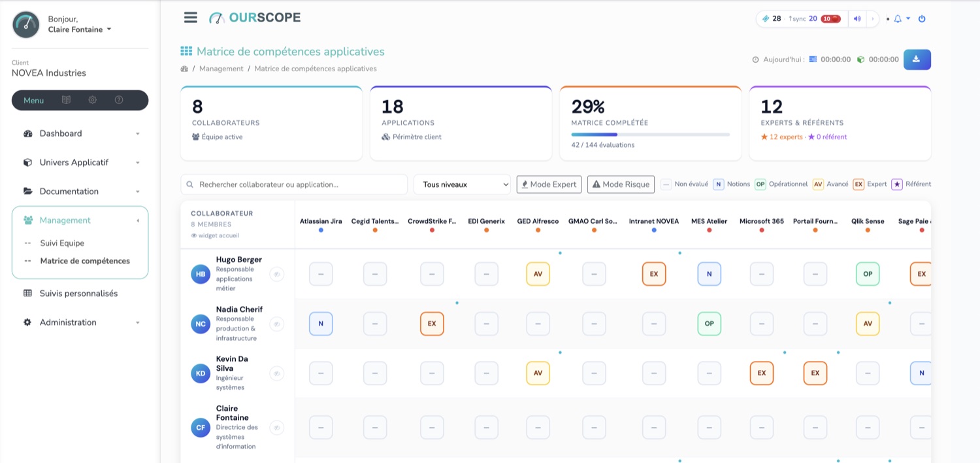Open Matrice de compétences submenu item
The width and height of the screenshot is (980, 463).
[x=85, y=260]
